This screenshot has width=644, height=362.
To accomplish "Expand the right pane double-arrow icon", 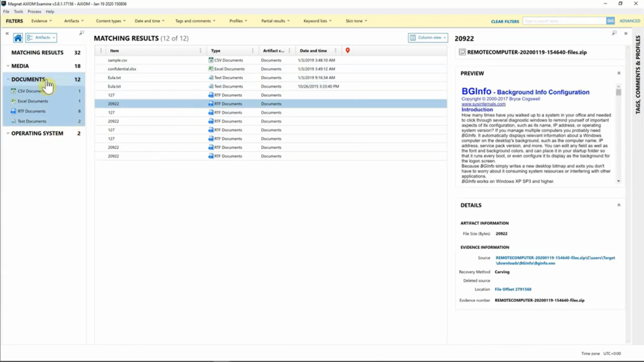I will (x=626, y=33).
